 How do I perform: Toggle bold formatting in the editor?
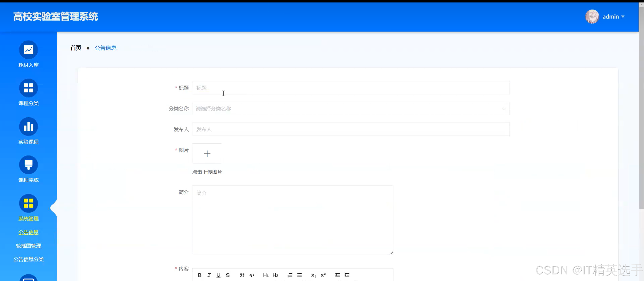pos(199,275)
